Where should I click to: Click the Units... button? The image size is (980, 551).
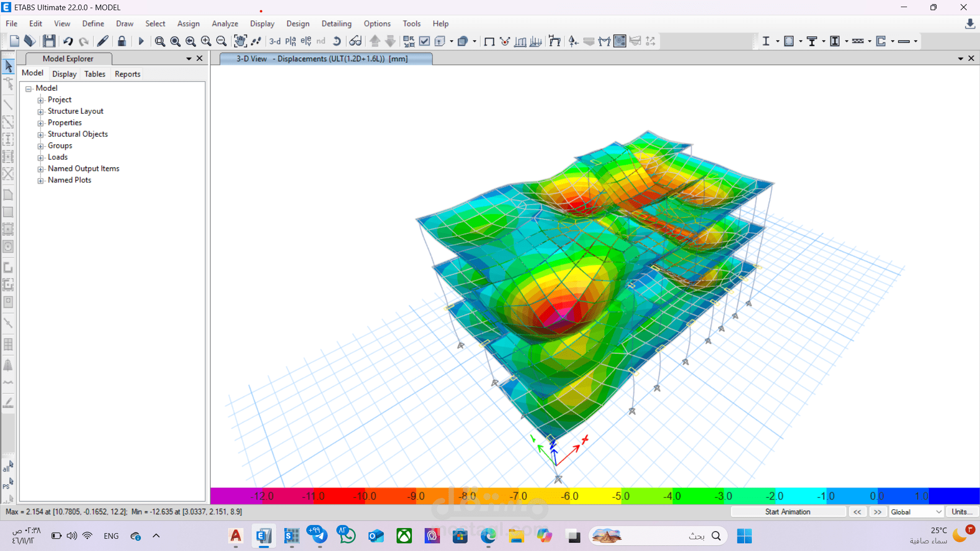[x=962, y=512]
